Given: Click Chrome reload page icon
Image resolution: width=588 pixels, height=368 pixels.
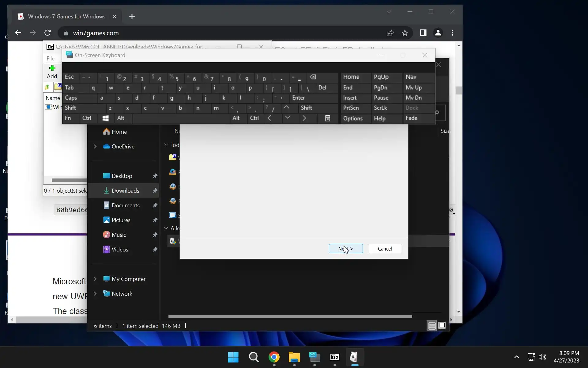Looking at the screenshot, I should coord(47,33).
